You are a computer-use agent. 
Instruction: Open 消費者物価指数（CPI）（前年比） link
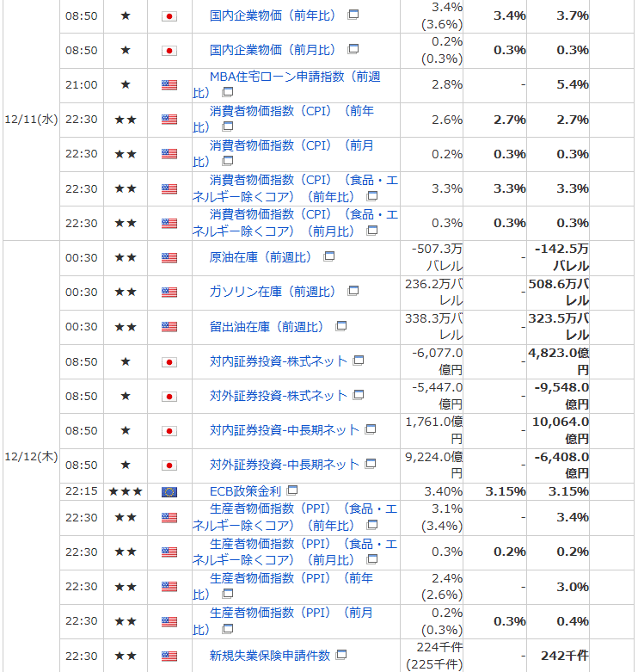284,119
